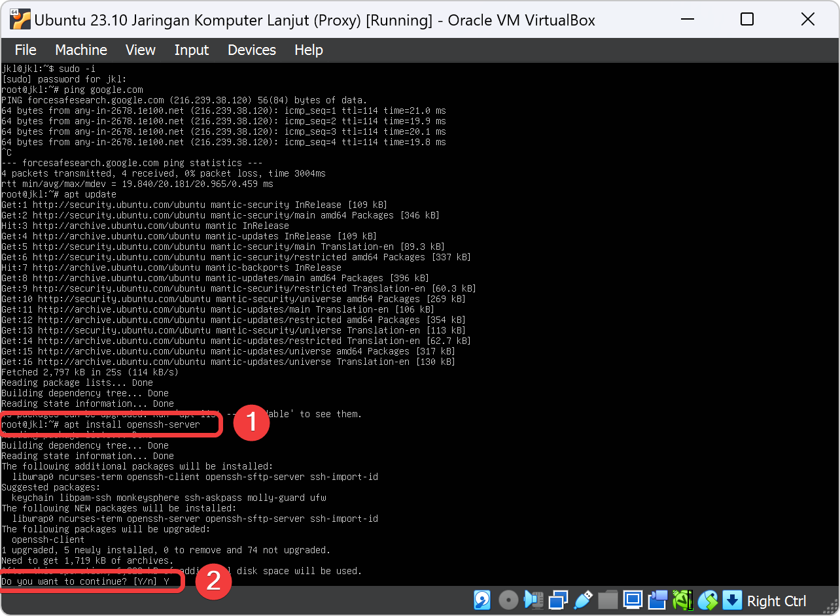The image size is (840, 616).
Task: Click the 'Need to get 1,719 kB' line
Action: coord(88,560)
